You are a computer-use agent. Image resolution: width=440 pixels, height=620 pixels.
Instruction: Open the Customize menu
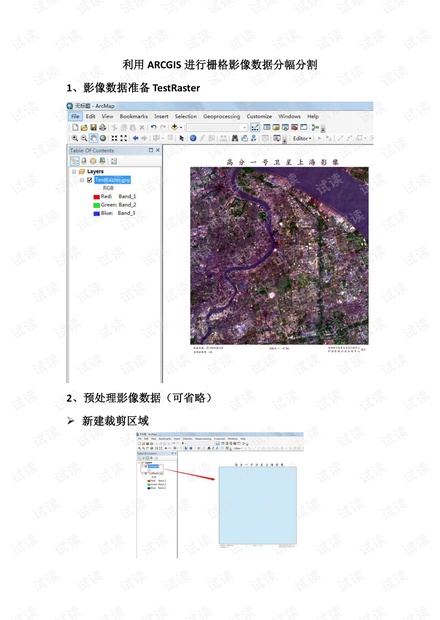click(x=259, y=116)
